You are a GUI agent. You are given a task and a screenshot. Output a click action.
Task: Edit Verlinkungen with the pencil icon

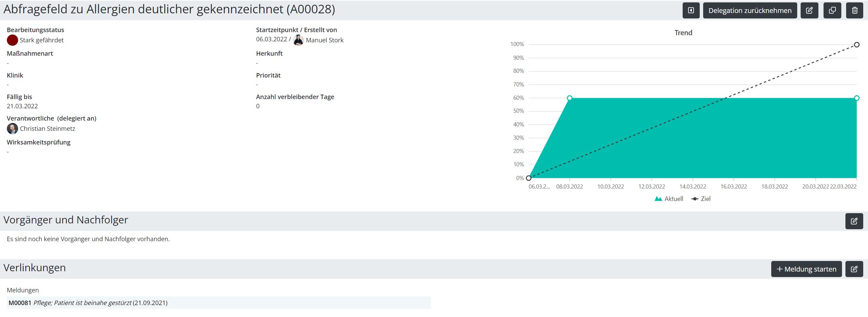pyautogui.click(x=854, y=269)
